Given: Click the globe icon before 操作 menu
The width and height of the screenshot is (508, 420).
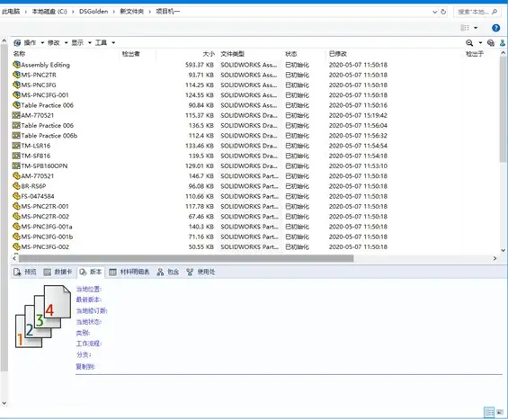Looking at the screenshot, I should (x=17, y=42).
